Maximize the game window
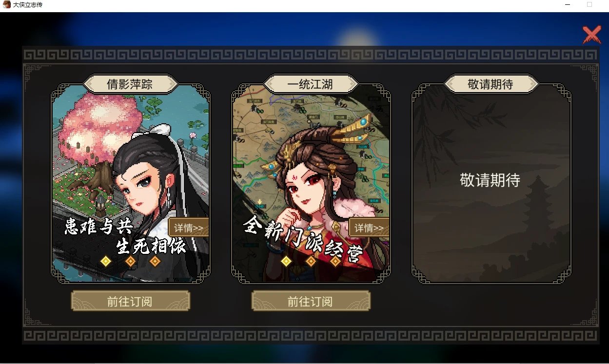The height and width of the screenshot is (364, 609). 589,4
